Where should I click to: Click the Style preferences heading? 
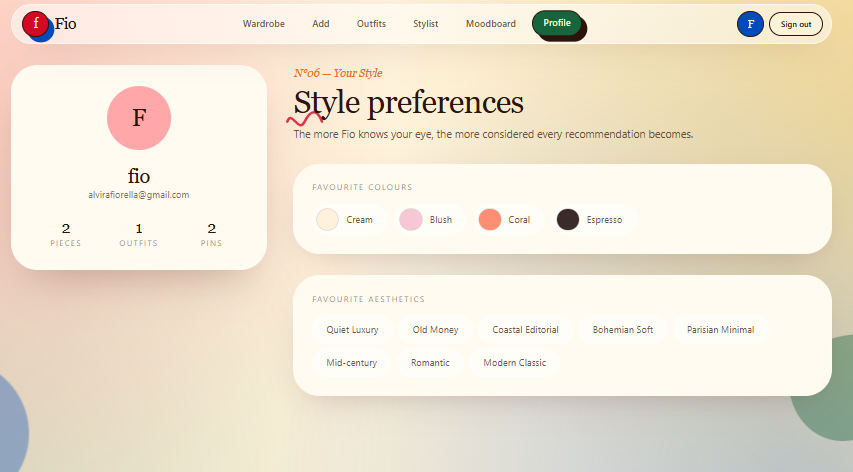409,102
